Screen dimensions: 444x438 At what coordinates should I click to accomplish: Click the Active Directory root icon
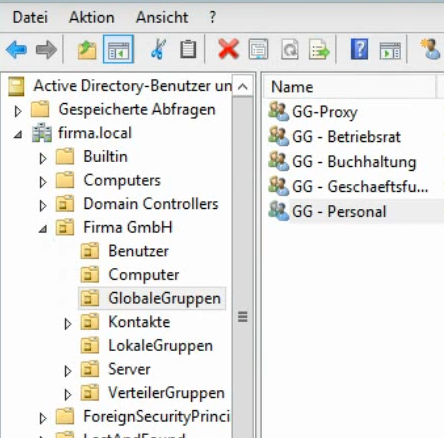coord(16,86)
